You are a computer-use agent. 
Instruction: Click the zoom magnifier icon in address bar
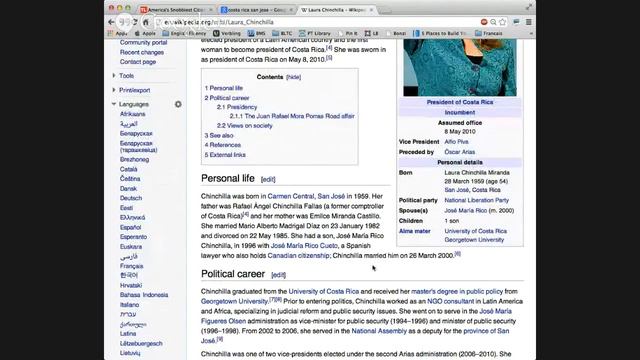493,22
